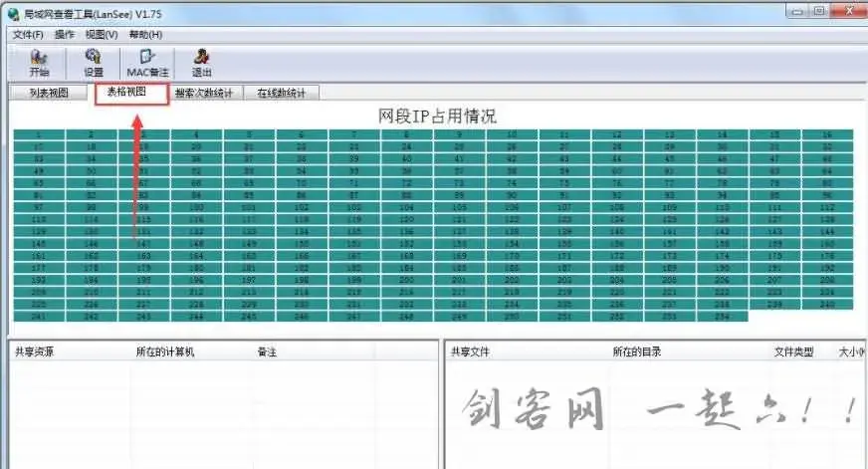
Task: Select IP cell 4 in the grid
Action: tap(196, 134)
